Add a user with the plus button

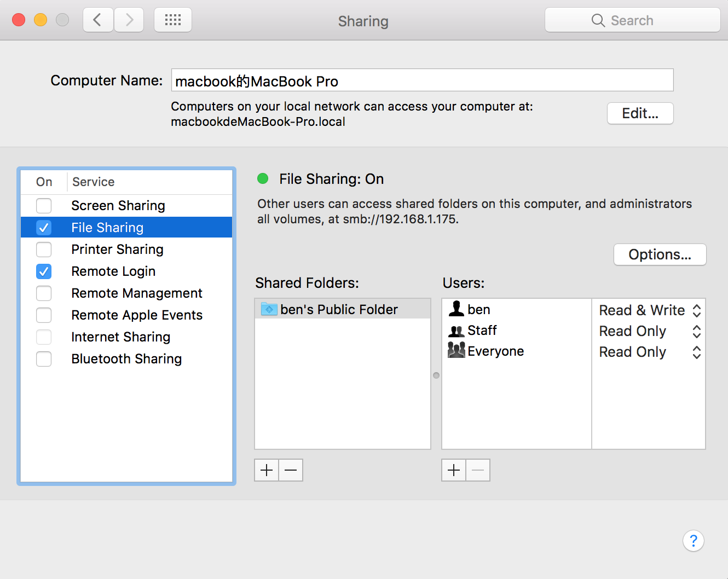click(454, 470)
